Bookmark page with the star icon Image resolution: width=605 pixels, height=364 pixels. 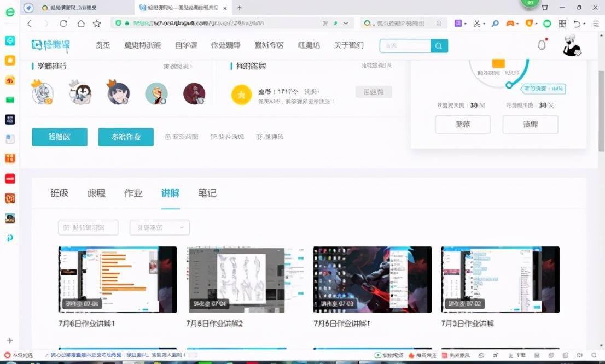[97, 24]
